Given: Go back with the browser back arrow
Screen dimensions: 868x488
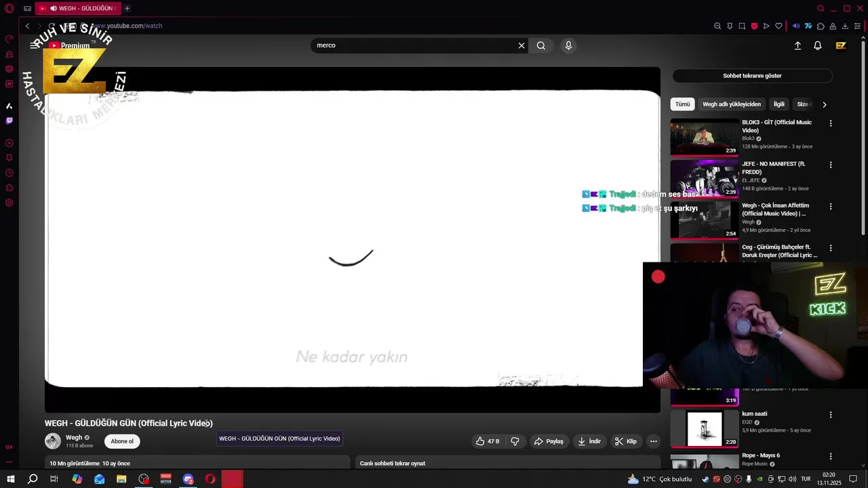Looking at the screenshot, I should pos(27,26).
